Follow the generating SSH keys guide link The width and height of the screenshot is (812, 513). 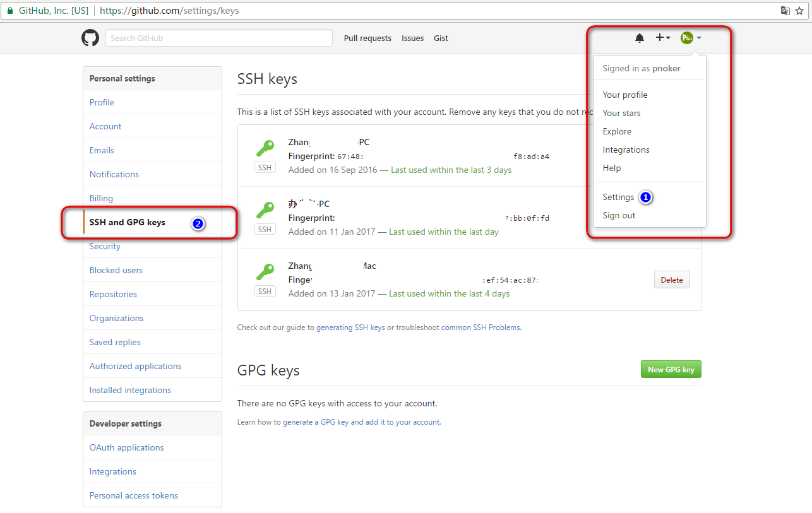pyautogui.click(x=350, y=327)
